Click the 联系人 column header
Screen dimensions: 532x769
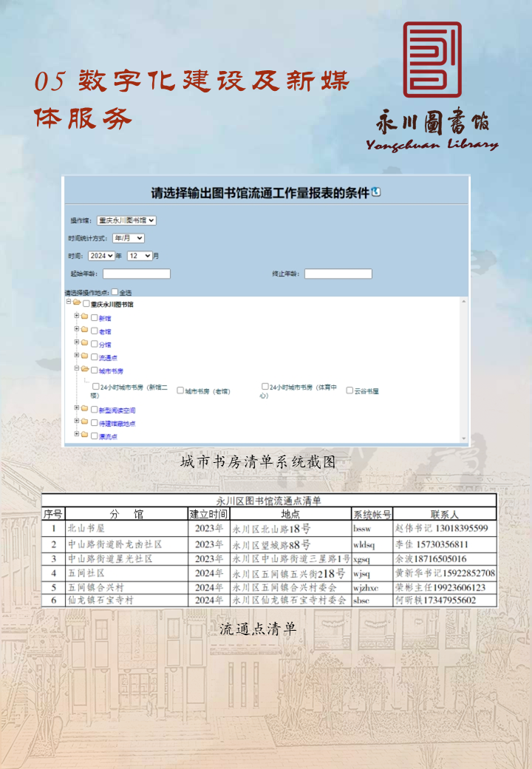point(444,514)
